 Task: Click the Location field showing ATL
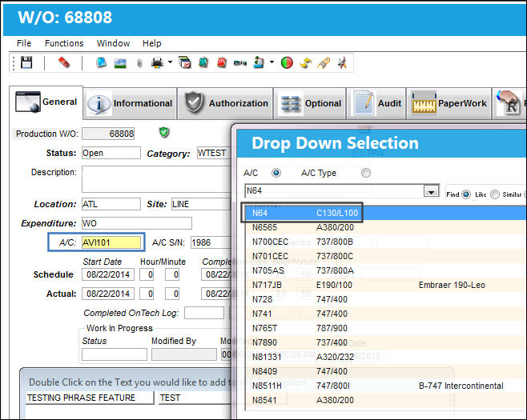pyautogui.click(x=111, y=204)
